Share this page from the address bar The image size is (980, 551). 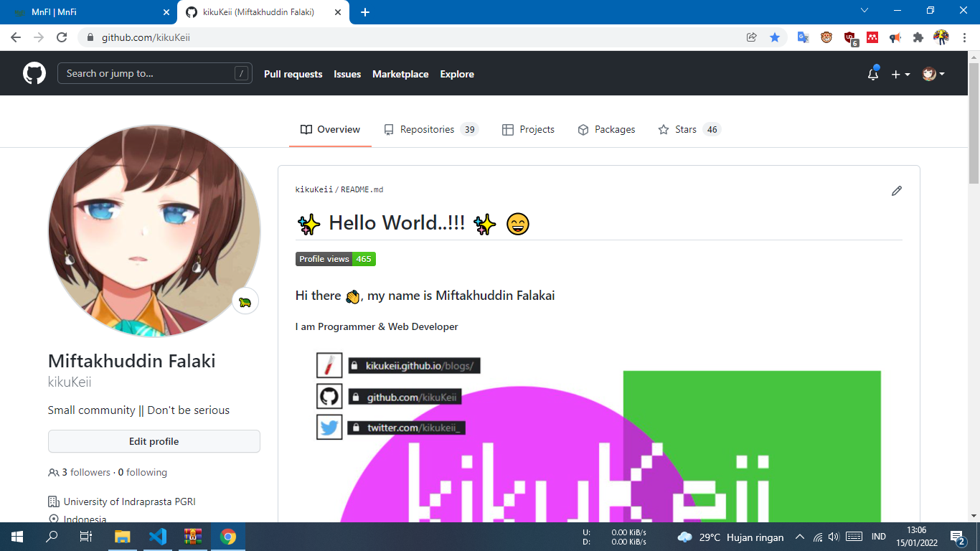point(752,37)
